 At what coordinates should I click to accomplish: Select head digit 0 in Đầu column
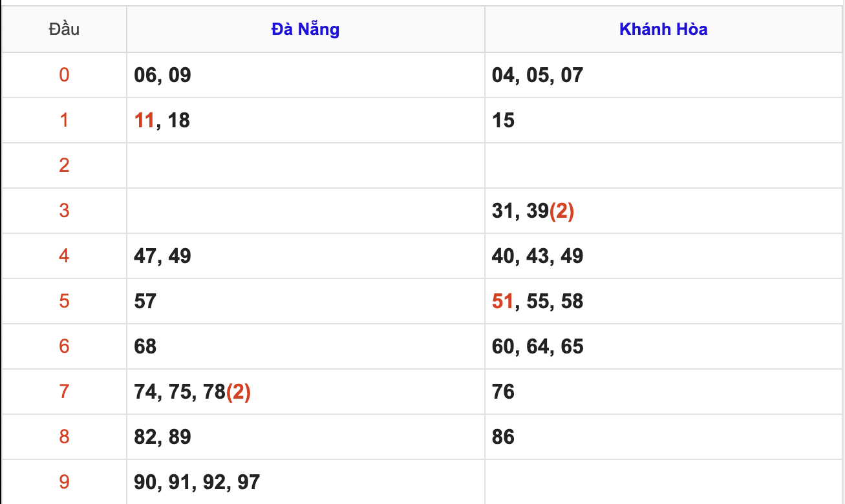click(64, 75)
